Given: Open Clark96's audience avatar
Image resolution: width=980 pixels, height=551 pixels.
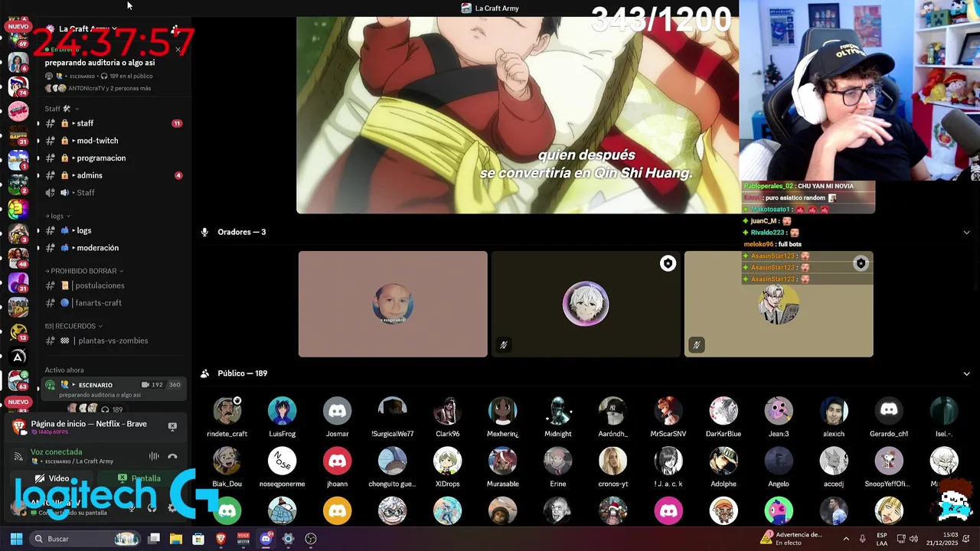Looking at the screenshot, I should click(448, 411).
